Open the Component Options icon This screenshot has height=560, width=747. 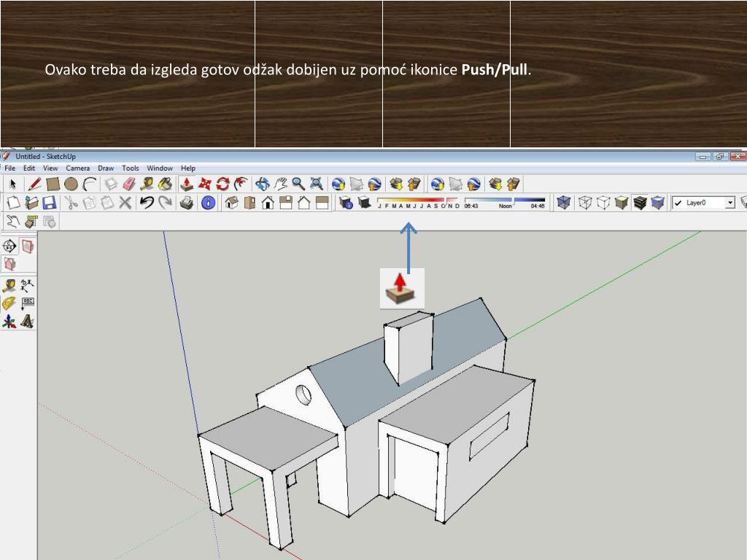(31, 222)
